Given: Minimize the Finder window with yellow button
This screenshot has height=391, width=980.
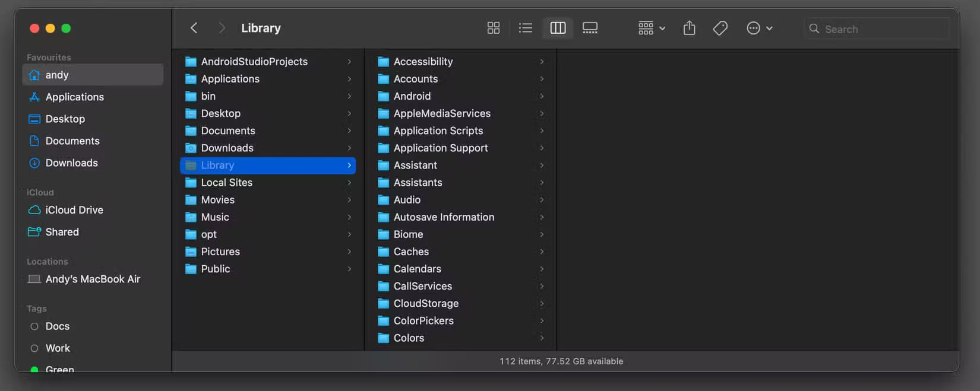Looking at the screenshot, I should 50,28.
